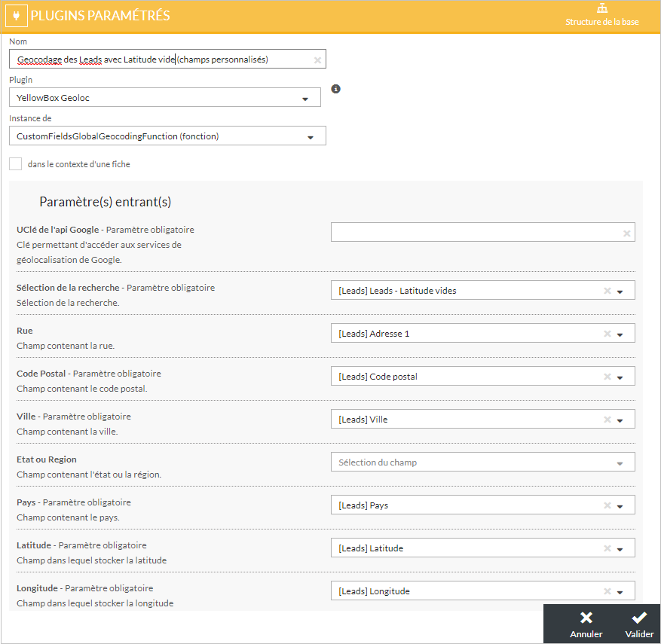The width and height of the screenshot is (661, 644).
Task: Expand the Instance de dropdown
Action: click(x=311, y=136)
